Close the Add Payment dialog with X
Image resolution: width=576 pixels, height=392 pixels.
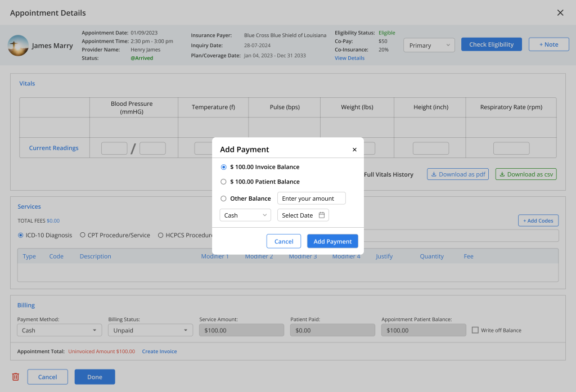(354, 150)
